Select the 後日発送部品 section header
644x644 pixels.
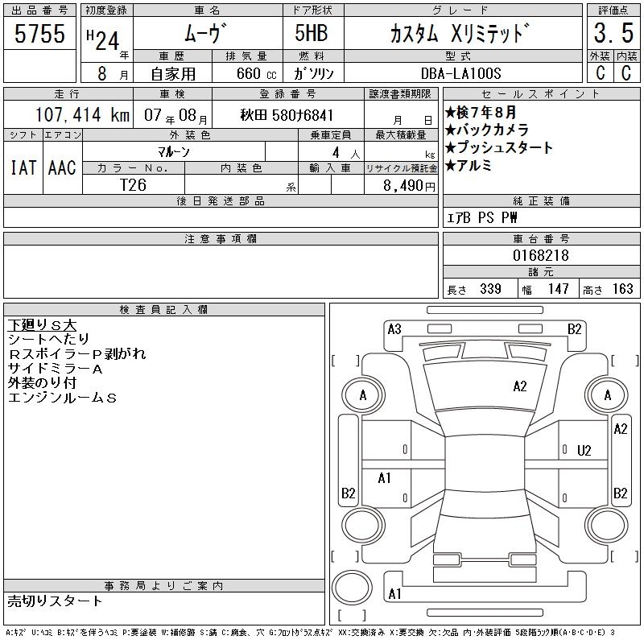[x=221, y=200]
